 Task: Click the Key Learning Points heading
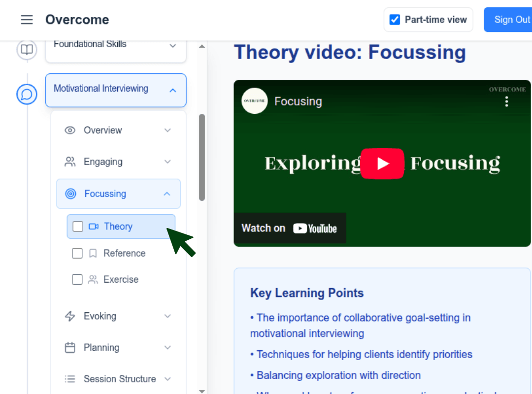(x=307, y=293)
